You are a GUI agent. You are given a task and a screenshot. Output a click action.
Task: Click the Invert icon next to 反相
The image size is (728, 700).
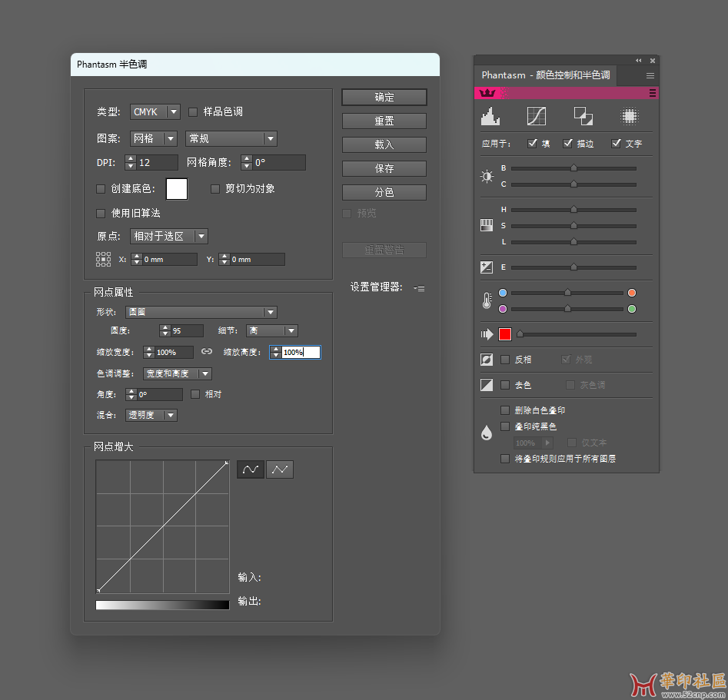486,360
